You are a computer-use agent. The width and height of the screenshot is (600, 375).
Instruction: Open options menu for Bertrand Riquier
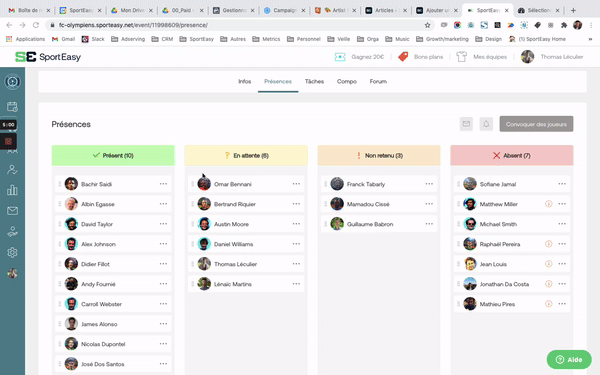click(296, 204)
